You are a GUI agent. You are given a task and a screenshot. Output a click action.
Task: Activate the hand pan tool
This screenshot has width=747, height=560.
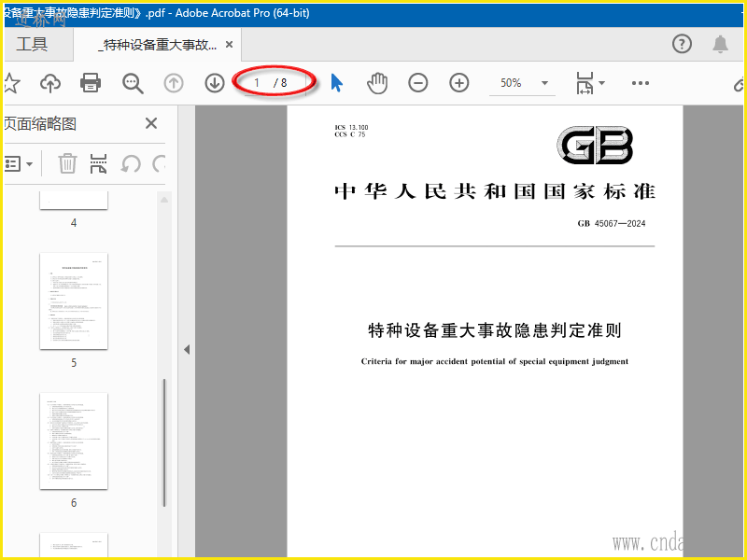click(x=377, y=83)
